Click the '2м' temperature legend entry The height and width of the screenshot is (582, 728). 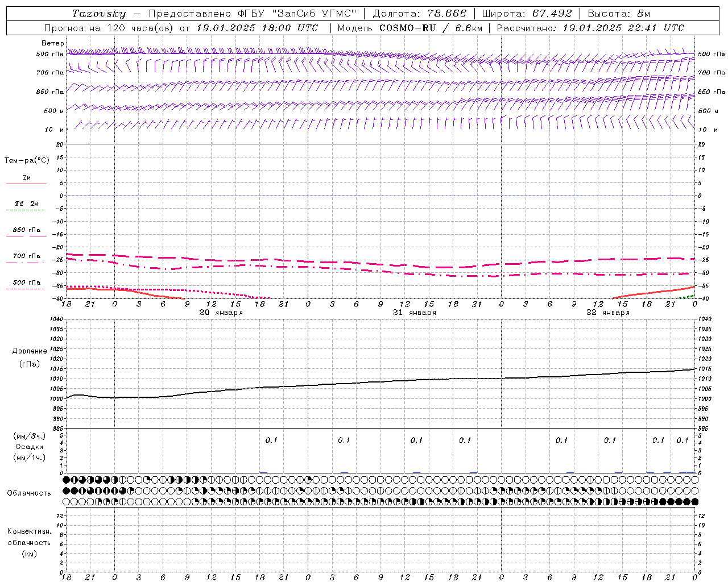(27, 177)
